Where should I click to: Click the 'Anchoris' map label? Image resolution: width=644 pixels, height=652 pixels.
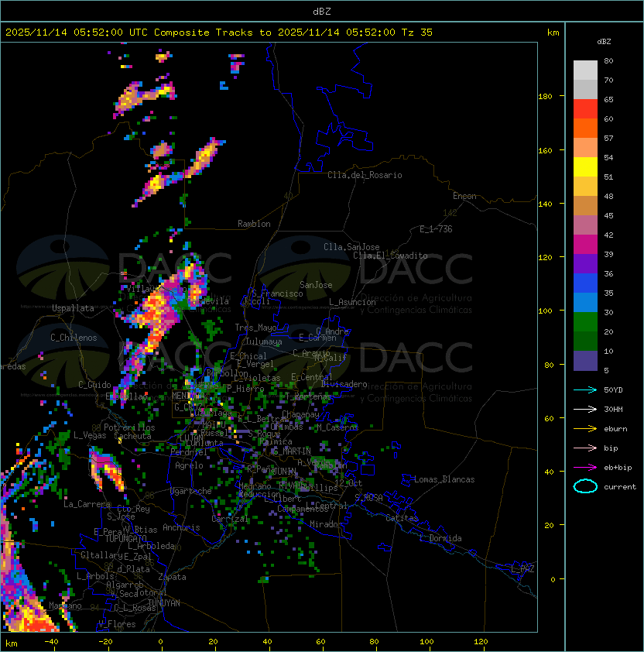[x=181, y=527]
